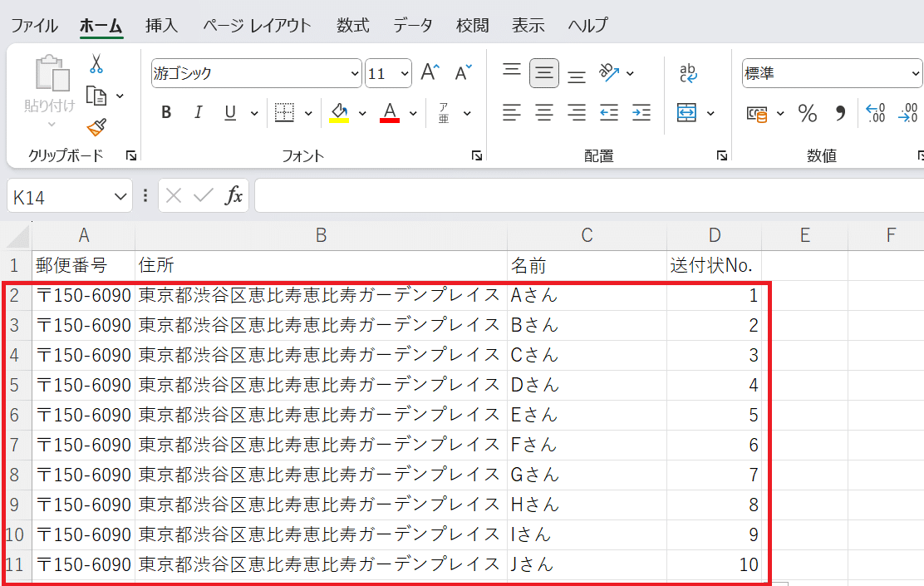Click the formula bar Cancel X icon

173,195
